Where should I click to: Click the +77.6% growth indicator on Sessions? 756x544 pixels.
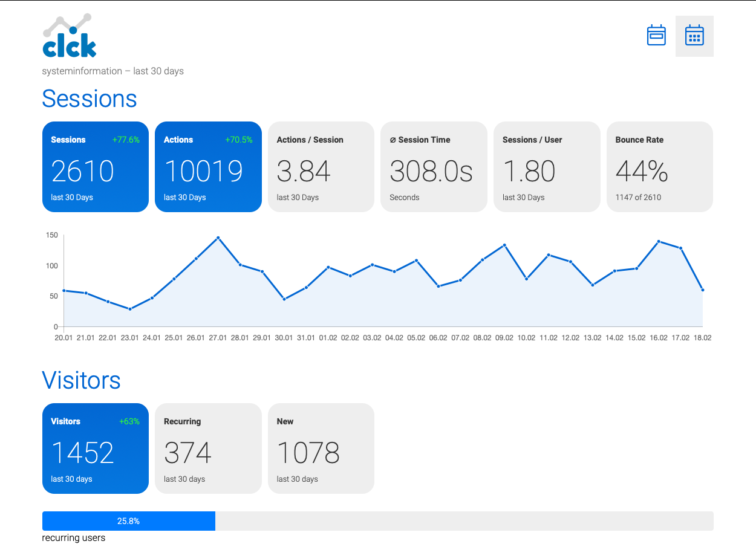(126, 140)
